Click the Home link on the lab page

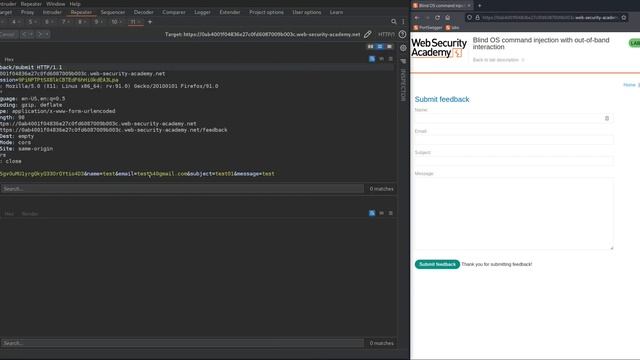(x=629, y=85)
